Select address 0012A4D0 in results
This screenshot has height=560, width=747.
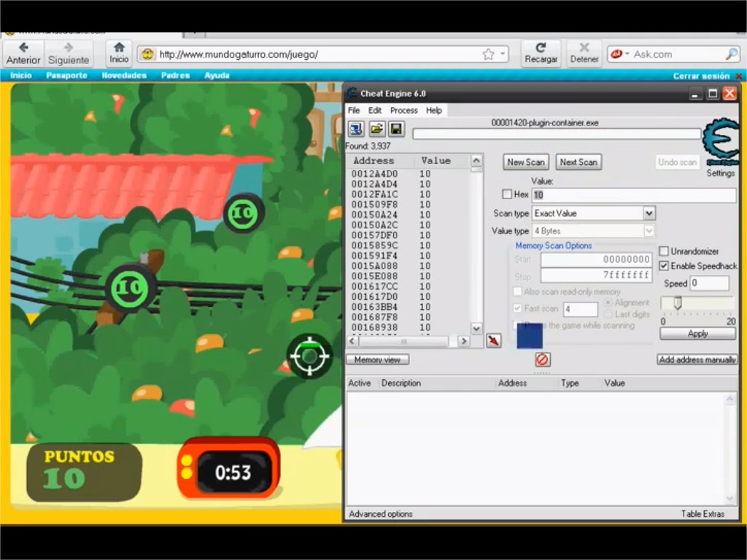point(374,174)
